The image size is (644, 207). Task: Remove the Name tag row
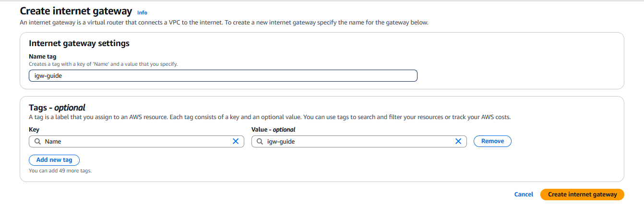pos(492,141)
